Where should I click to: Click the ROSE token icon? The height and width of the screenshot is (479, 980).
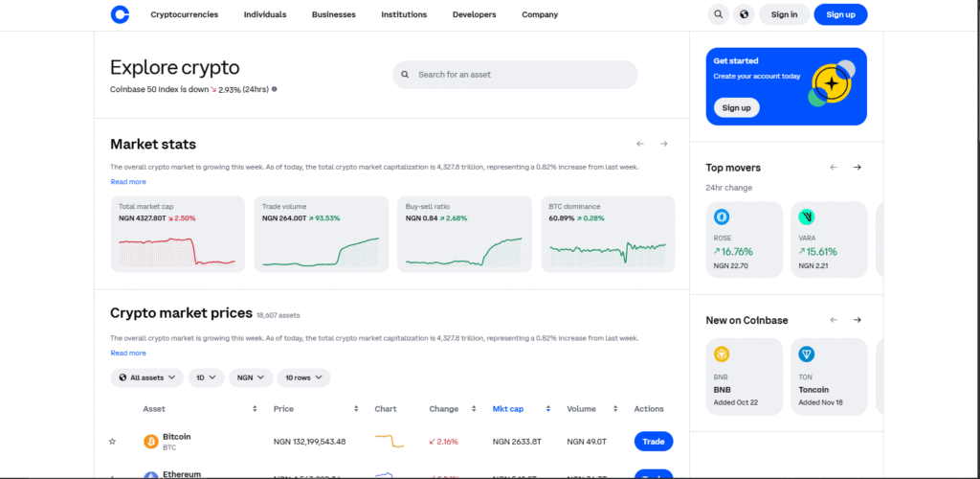[722, 217]
